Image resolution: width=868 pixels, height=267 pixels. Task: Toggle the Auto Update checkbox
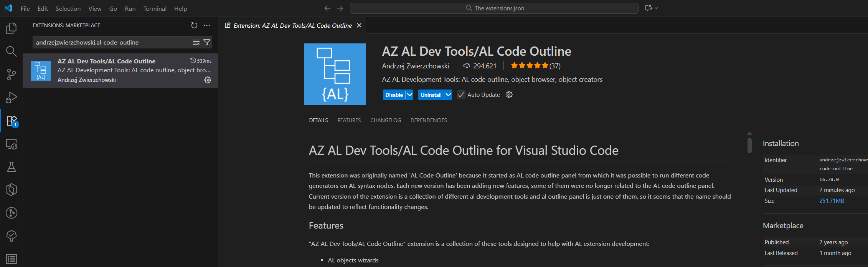click(x=461, y=95)
